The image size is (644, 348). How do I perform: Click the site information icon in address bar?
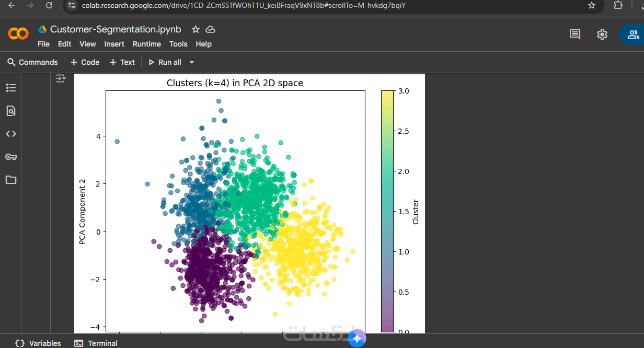72,5
